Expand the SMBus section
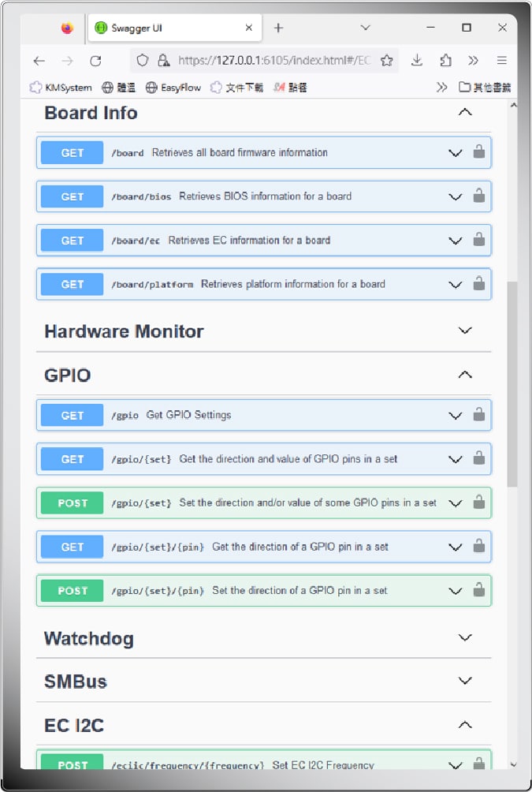 pos(465,682)
